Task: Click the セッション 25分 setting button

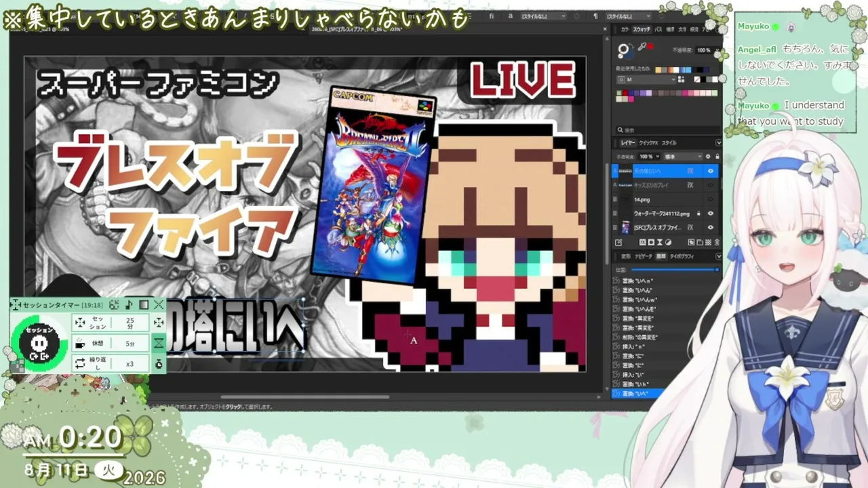Action: pos(111,323)
